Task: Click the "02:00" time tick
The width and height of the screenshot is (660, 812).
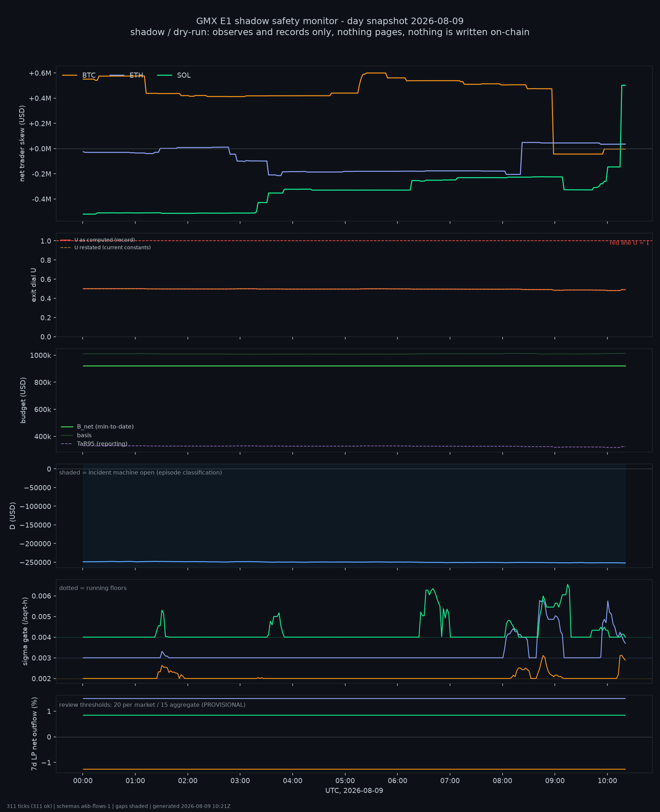Action: point(188,781)
